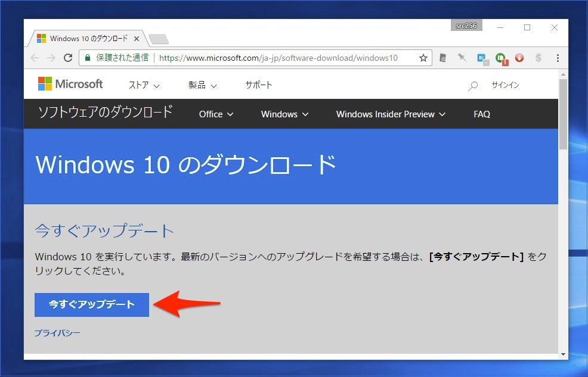This screenshot has width=588, height=377.
Task: Click the Microsoft logo
Action: point(70,84)
